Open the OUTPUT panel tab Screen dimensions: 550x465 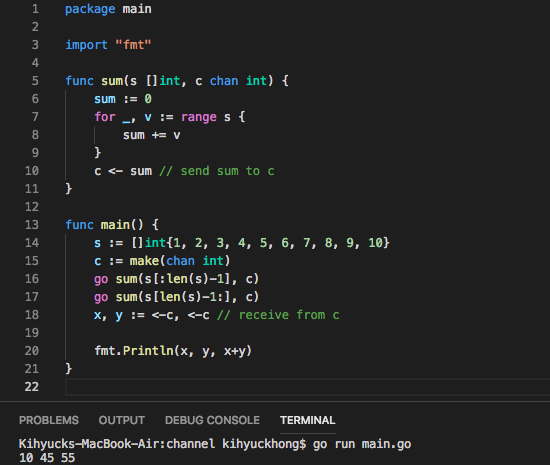(122, 420)
